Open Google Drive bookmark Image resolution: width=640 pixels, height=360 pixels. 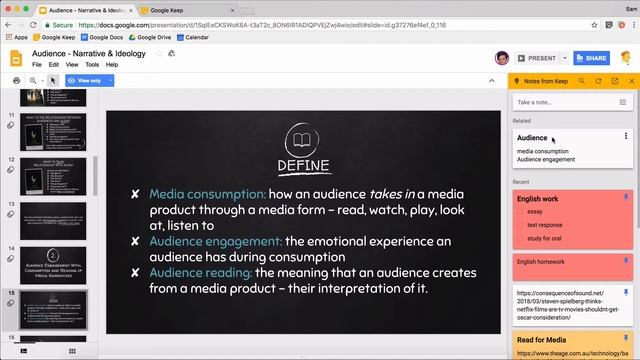point(149,37)
